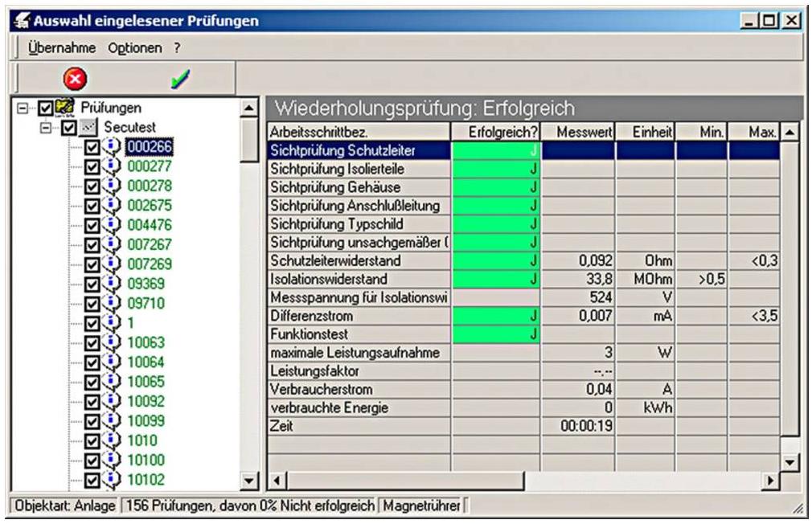Select test entry 10092 in tree
Image resolution: width=812 pixels, height=524 pixels.
point(146,401)
